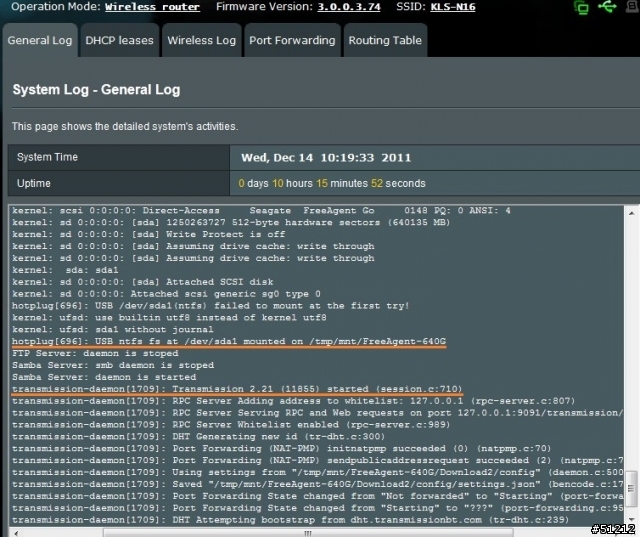Switch to the General Log tab
Viewport: 640px width, 537px height.
coord(40,41)
